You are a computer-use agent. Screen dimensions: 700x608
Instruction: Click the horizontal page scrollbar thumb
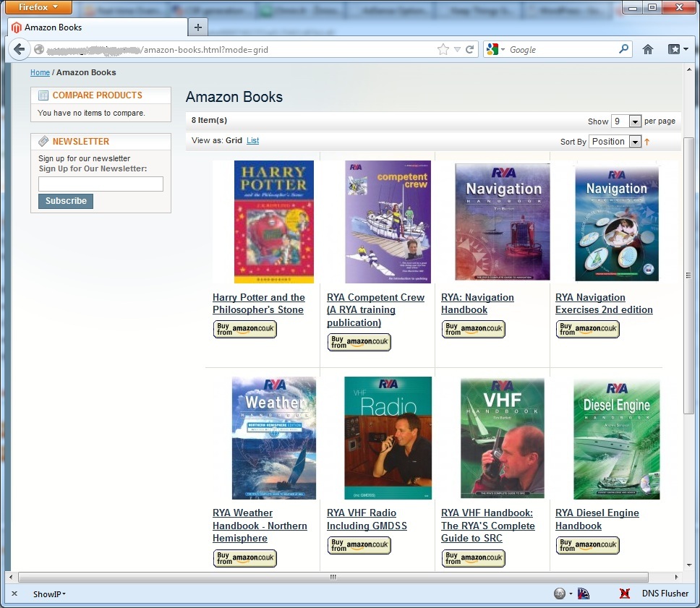[x=333, y=577]
